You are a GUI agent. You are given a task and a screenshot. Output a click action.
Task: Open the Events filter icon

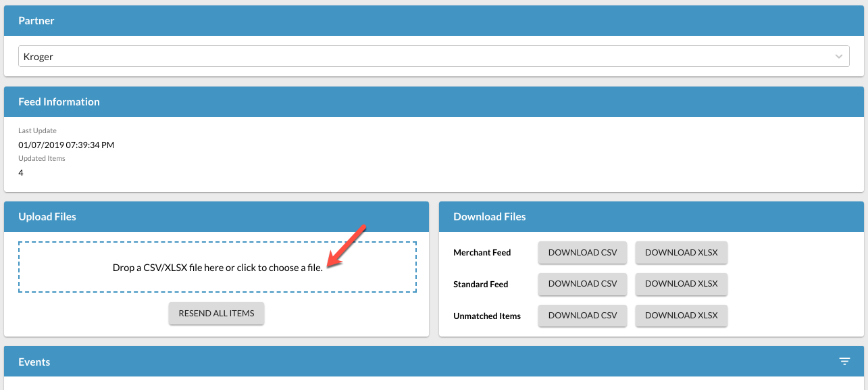click(x=844, y=362)
